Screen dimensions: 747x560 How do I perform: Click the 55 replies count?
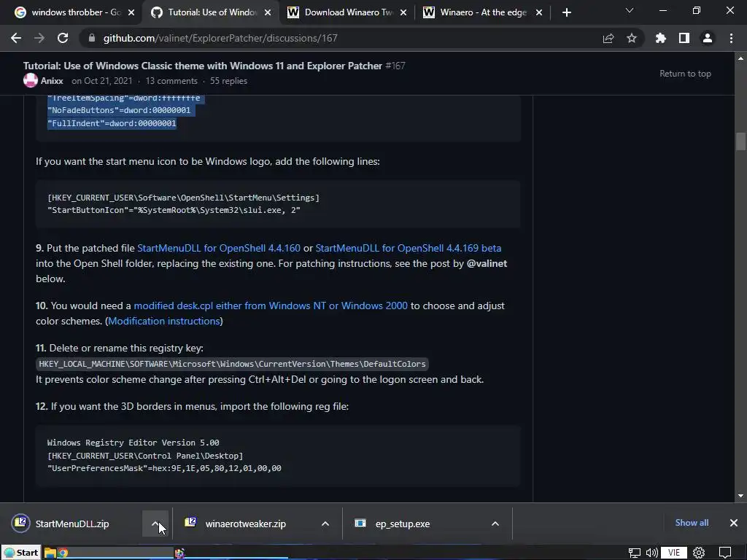tap(228, 81)
